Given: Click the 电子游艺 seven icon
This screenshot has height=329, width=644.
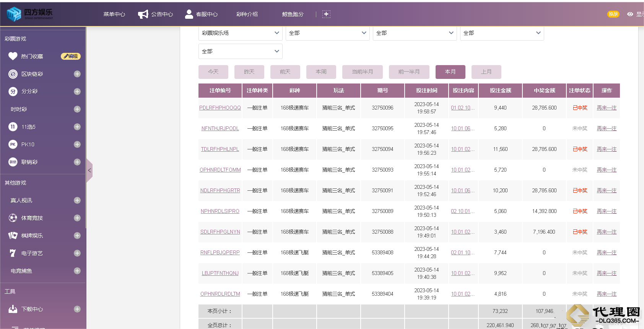Looking at the screenshot, I should pos(13,253).
